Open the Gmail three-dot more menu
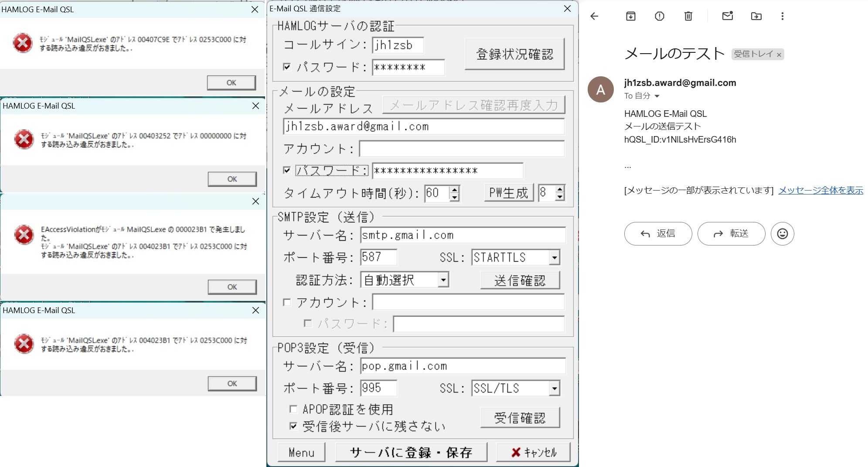Image resolution: width=868 pixels, height=467 pixels. tap(782, 17)
